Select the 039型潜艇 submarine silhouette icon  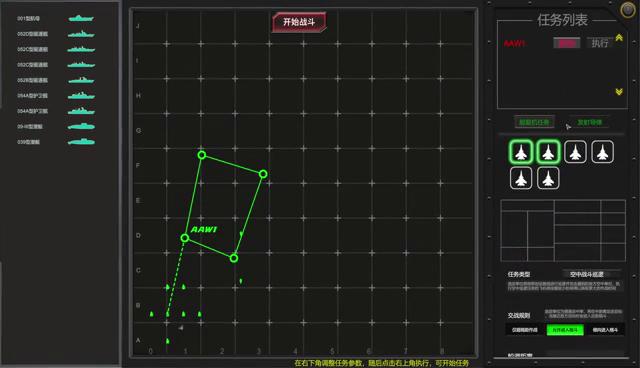[81, 142]
